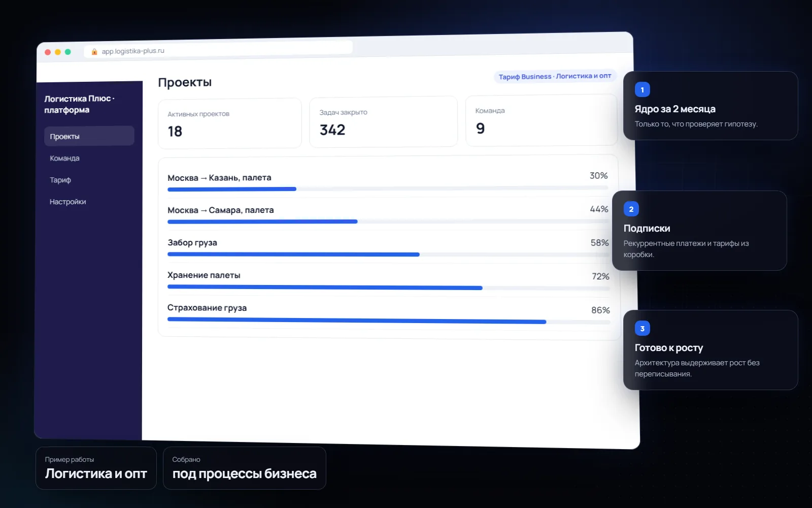The height and width of the screenshot is (508, 812).
Task: Open the Команда sidebar item
Action: pos(64,158)
